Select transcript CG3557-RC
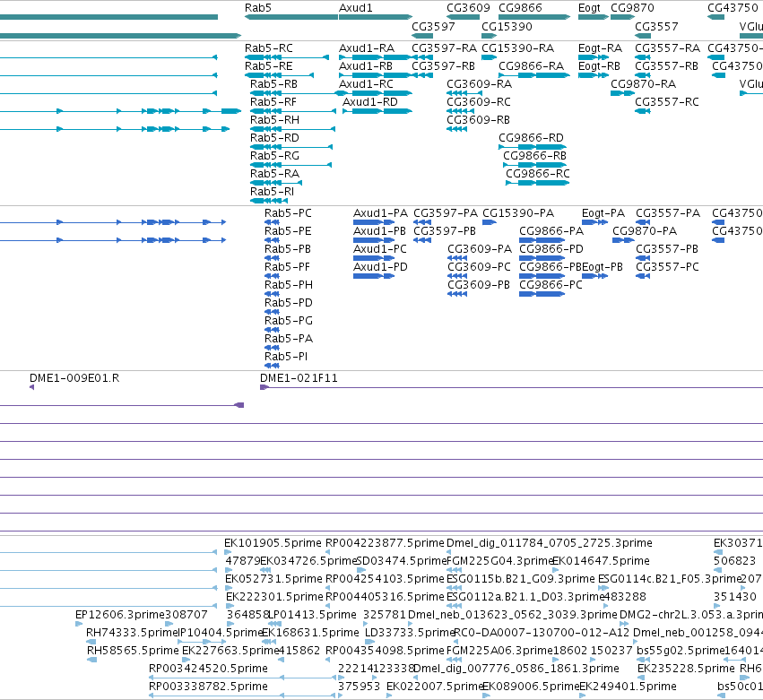This screenshot has width=763, height=700. click(x=667, y=102)
